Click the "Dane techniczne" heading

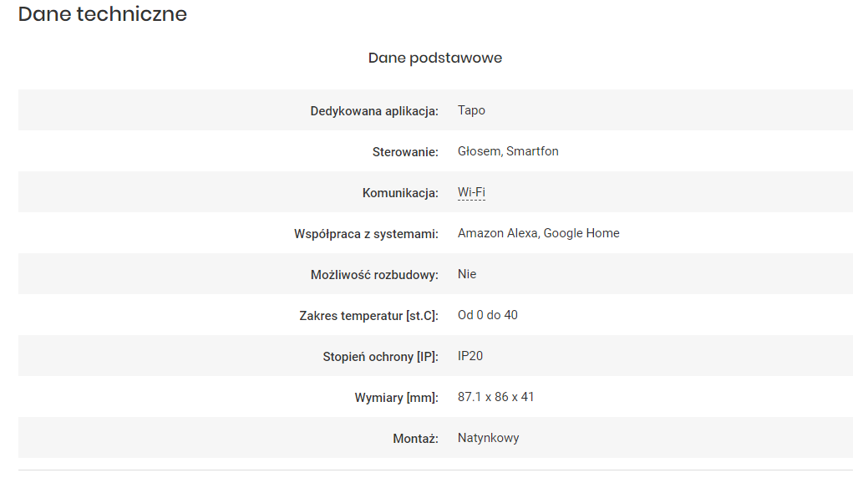click(x=103, y=14)
